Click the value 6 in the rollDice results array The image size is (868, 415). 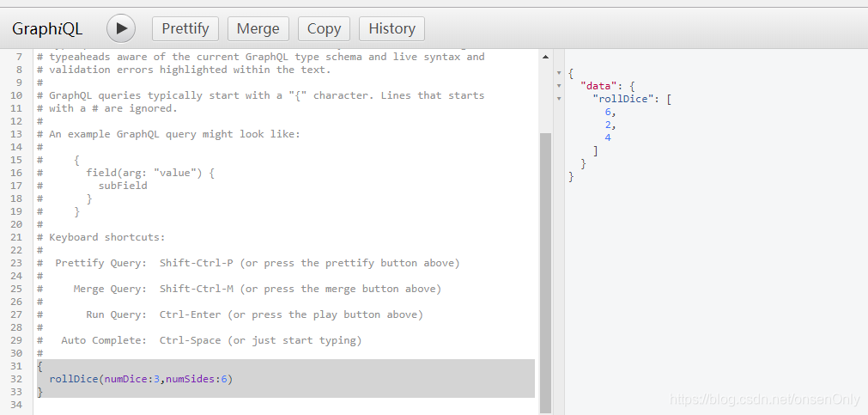coord(608,112)
